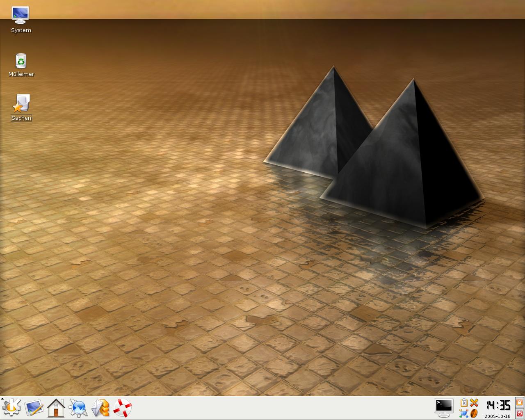Launch the Konqueror web browser globe icon

coord(78,408)
